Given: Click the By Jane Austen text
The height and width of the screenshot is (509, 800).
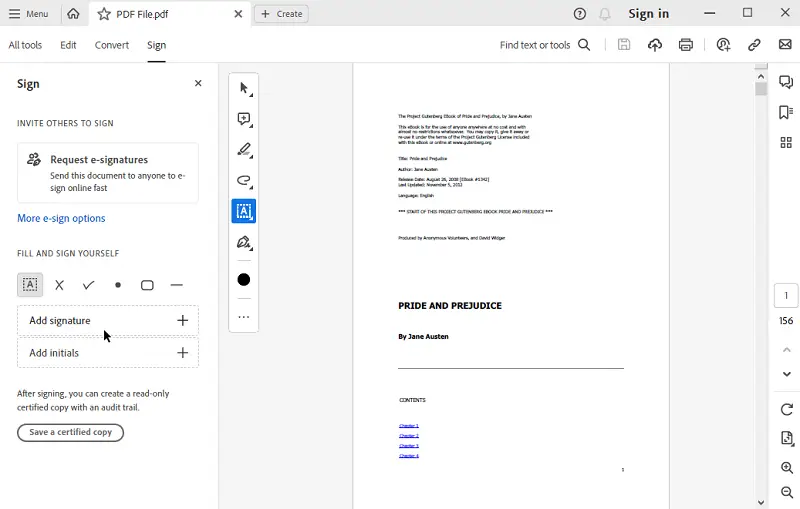Looking at the screenshot, I should click(423, 337).
